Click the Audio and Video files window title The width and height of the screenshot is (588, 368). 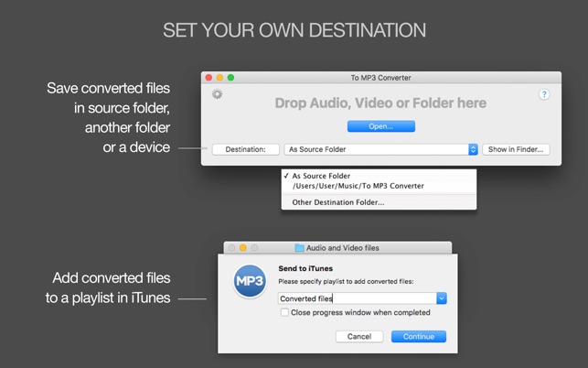click(x=342, y=248)
